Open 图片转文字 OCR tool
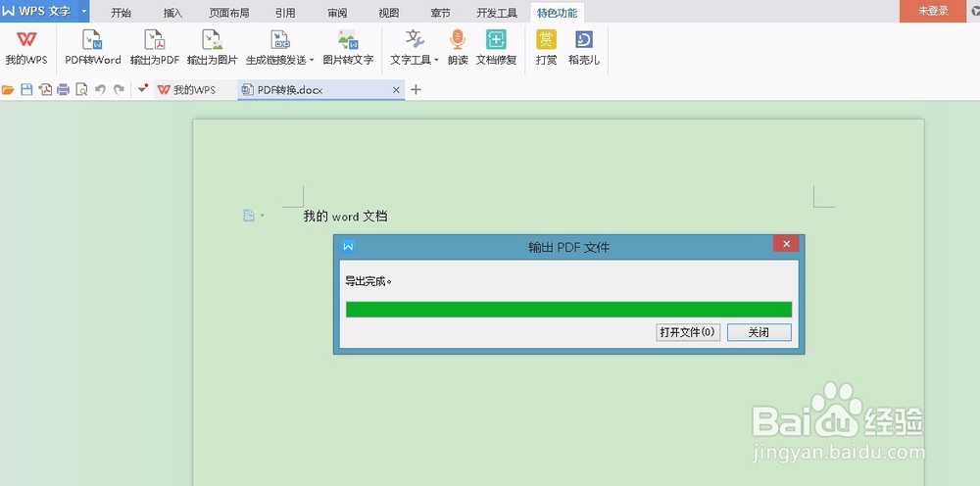The height and width of the screenshot is (486, 980). (348, 47)
